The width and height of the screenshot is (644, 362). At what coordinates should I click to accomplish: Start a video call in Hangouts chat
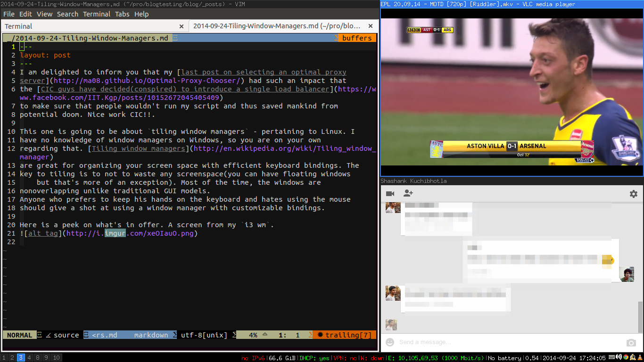click(390, 194)
